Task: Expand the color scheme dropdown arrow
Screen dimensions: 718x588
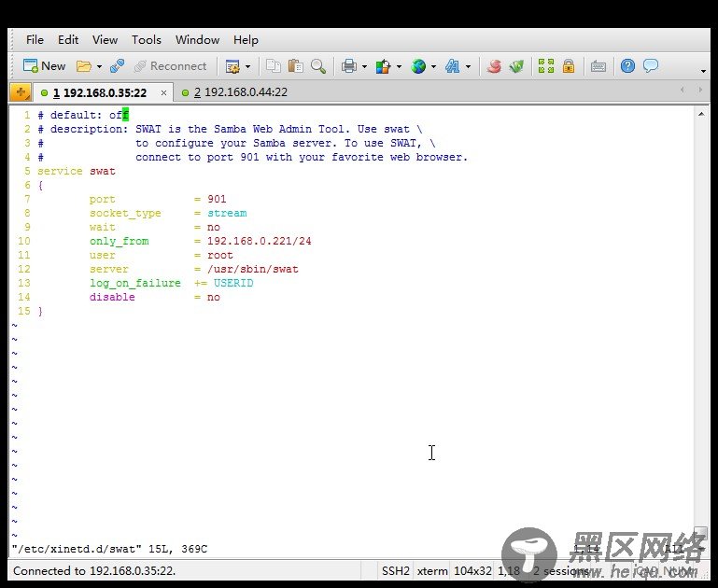Action: [x=399, y=67]
